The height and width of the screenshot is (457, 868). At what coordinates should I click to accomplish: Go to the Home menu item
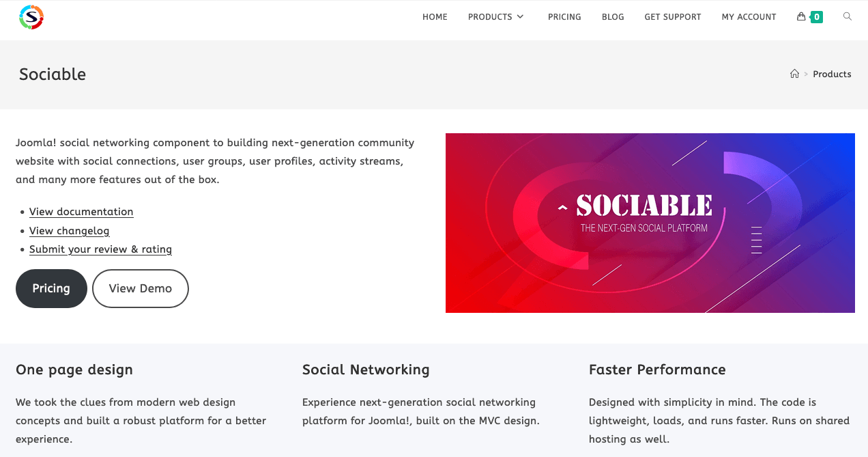435,17
